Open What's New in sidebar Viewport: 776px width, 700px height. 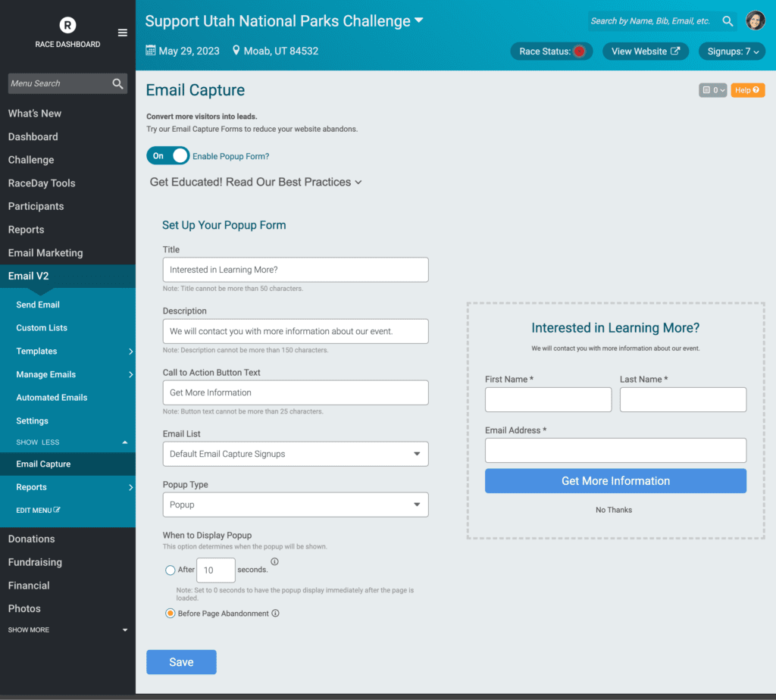pos(35,114)
